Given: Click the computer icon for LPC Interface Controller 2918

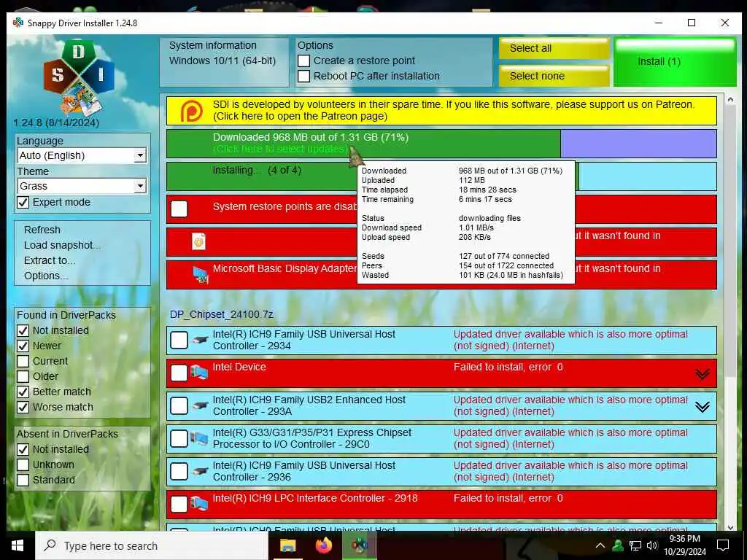Looking at the screenshot, I should tap(200, 504).
